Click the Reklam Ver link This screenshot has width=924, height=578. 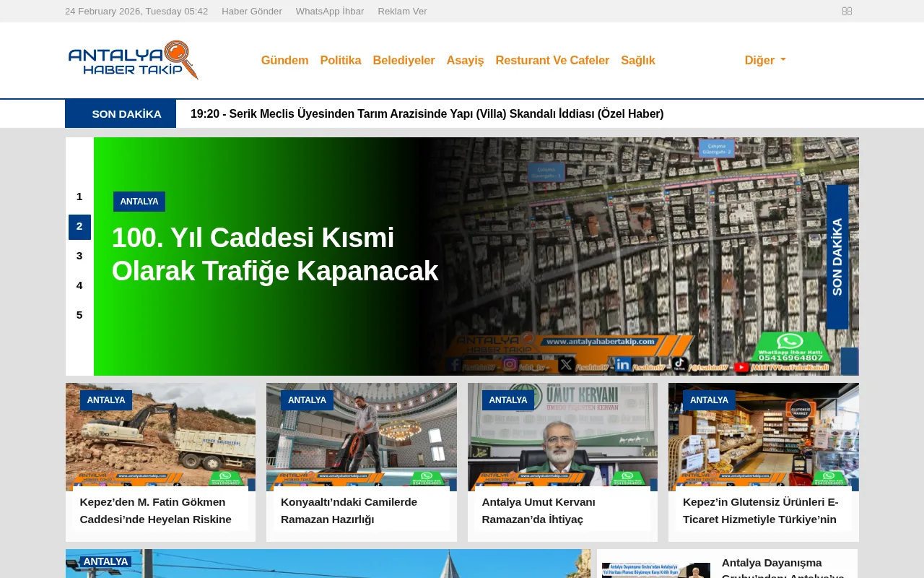(x=402, y=11)
